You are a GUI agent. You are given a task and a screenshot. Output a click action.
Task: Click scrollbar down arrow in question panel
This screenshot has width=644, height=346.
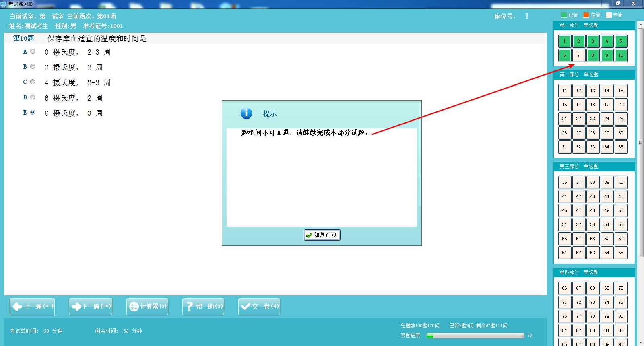tap(640, 343)
